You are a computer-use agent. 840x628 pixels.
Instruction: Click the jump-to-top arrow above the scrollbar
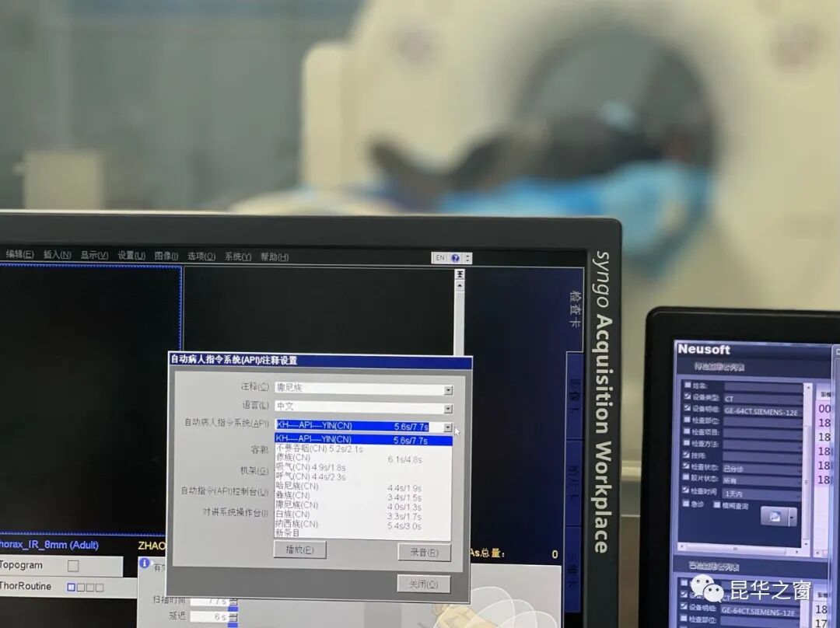click(460, 274)
